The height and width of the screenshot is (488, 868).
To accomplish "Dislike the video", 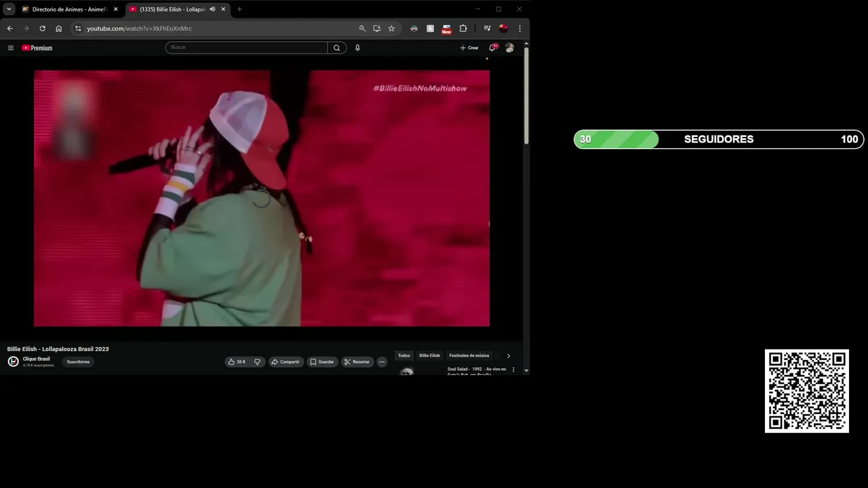I will (x=257, y=362).
